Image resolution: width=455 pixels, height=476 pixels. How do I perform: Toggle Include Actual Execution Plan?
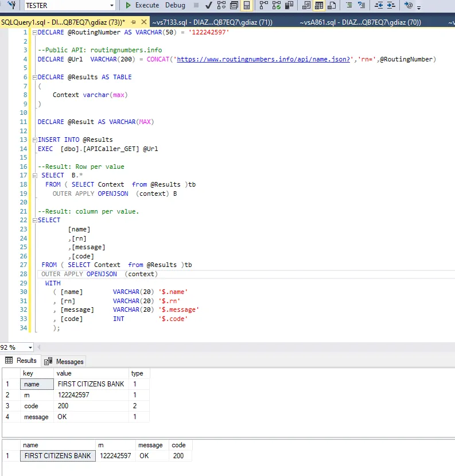[263, 6]
